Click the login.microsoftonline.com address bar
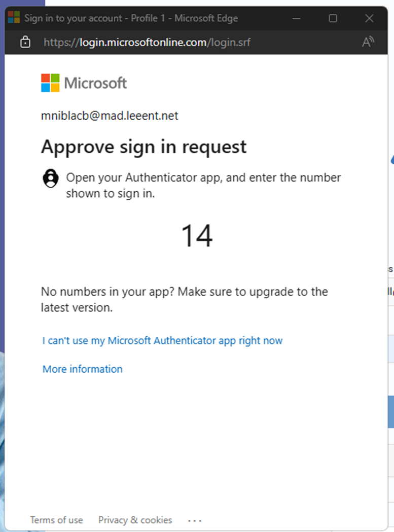Image resolution: width=394 pixels, height=532 pixels. [x=147, y=43]
